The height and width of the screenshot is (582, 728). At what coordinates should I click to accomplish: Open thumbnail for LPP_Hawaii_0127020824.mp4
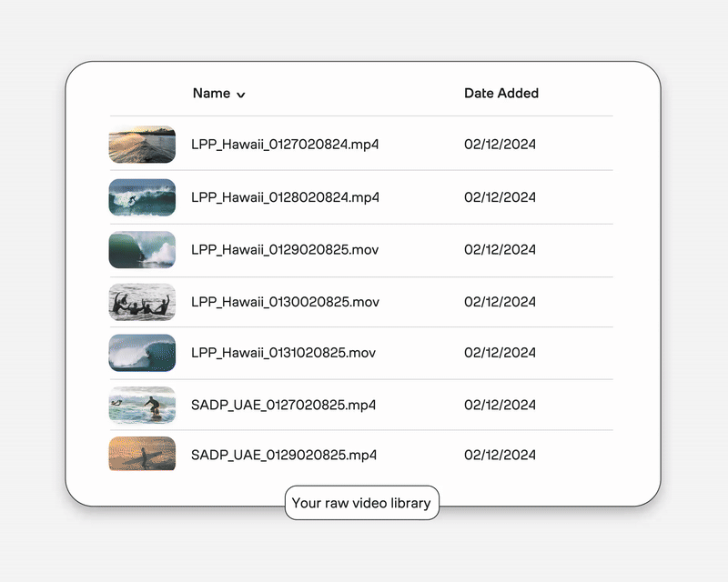[142, 145]
